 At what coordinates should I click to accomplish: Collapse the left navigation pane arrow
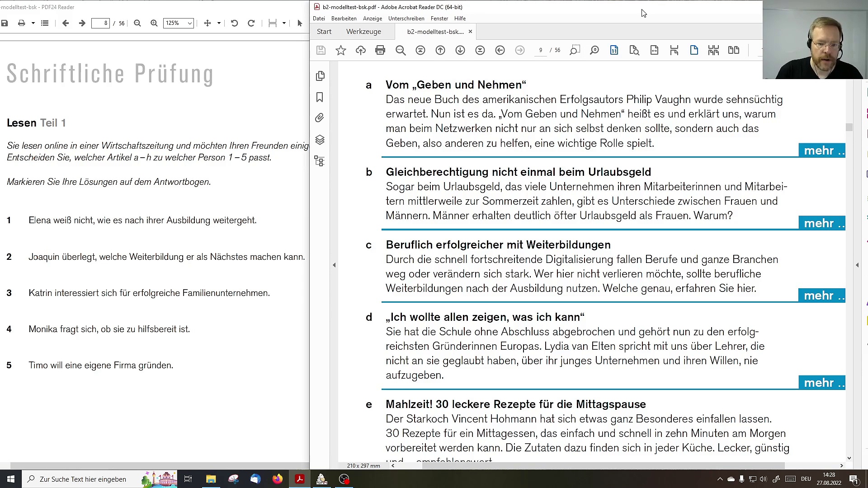334,265
